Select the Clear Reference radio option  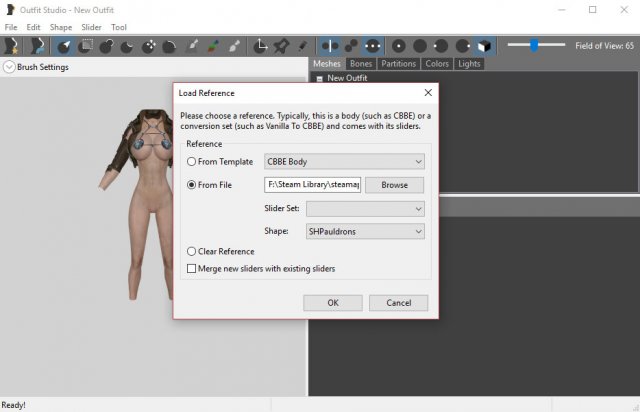click(192, 252)
